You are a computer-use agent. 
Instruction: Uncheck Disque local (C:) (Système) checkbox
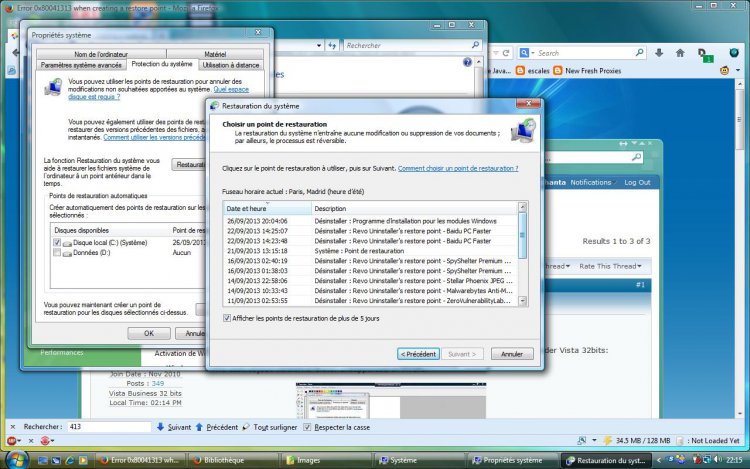tap(57, 243)
